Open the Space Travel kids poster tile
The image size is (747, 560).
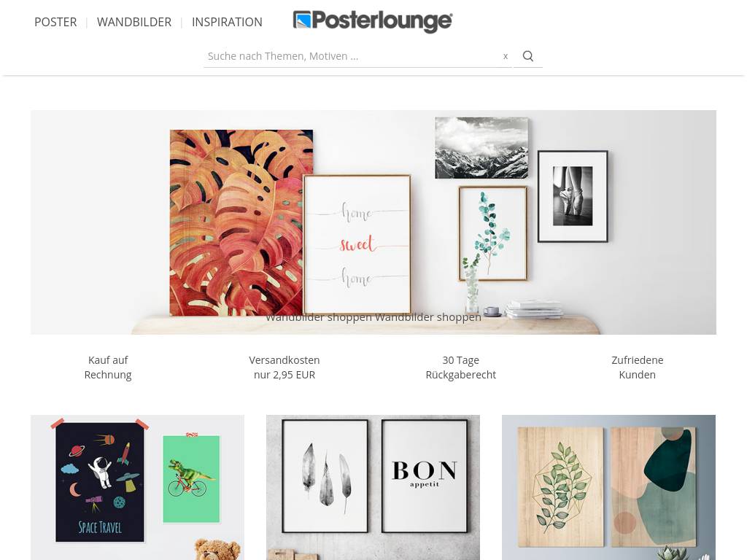[137, 487]
